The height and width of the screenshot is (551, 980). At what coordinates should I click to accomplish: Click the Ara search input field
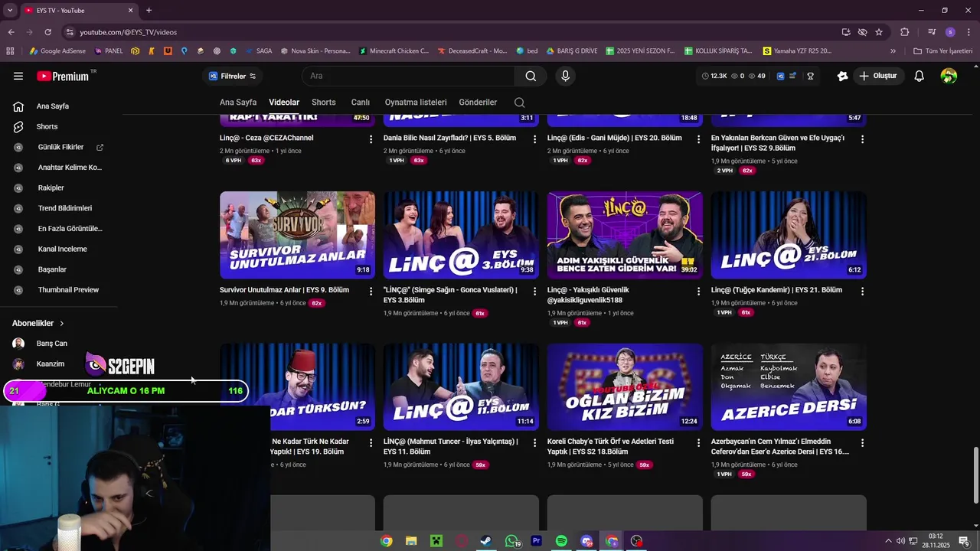coord(408,76)
